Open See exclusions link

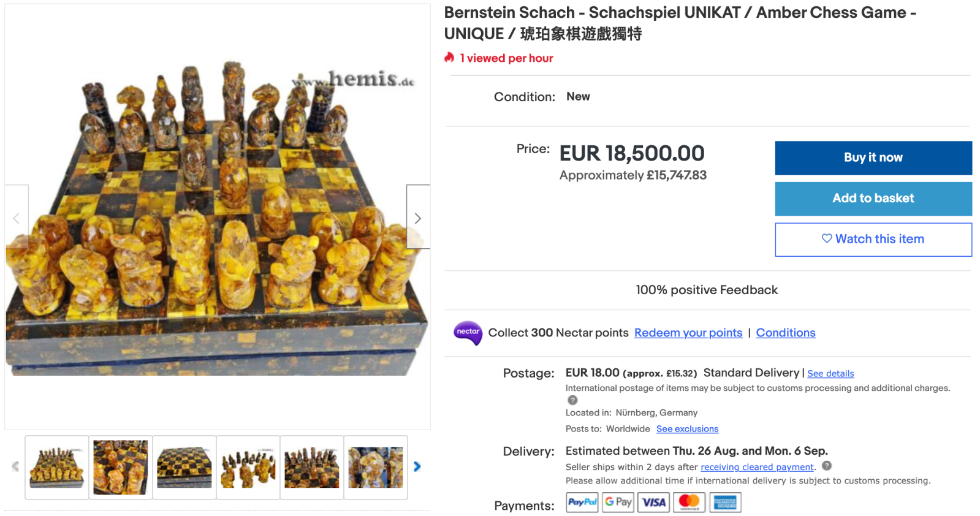coord(687,429)
